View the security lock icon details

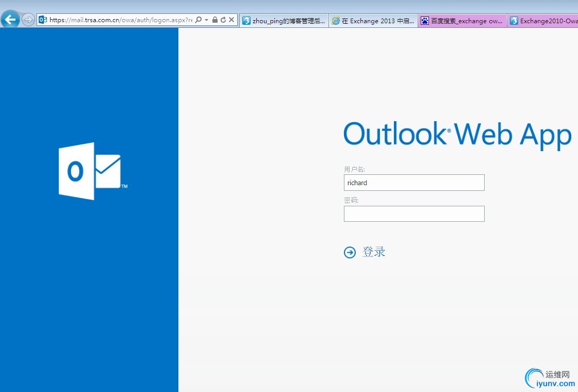214,20
